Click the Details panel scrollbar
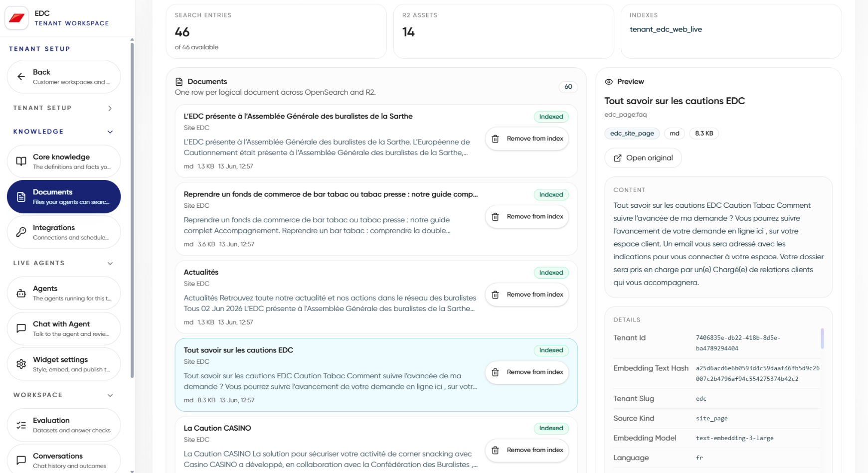 (x=822, y=338)
